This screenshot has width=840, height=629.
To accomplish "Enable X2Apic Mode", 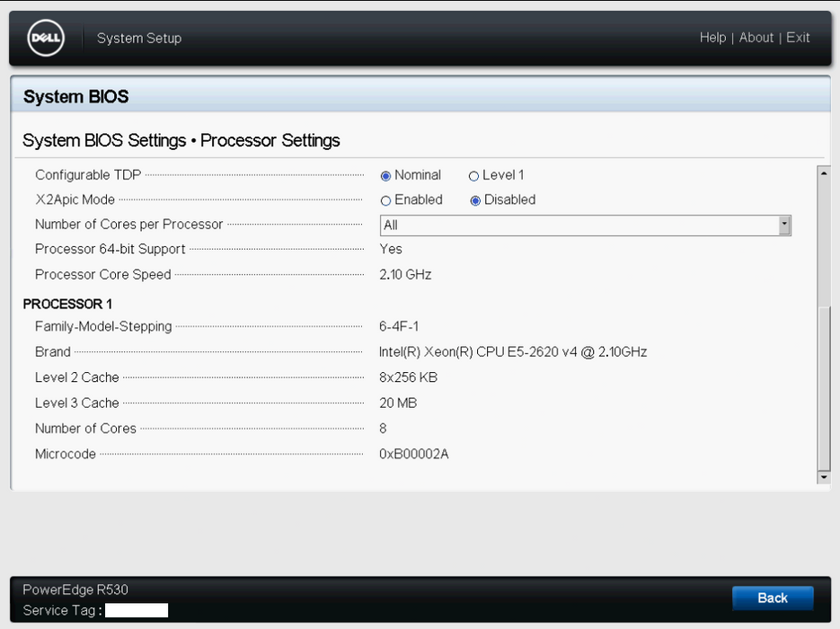I will 385,200.
